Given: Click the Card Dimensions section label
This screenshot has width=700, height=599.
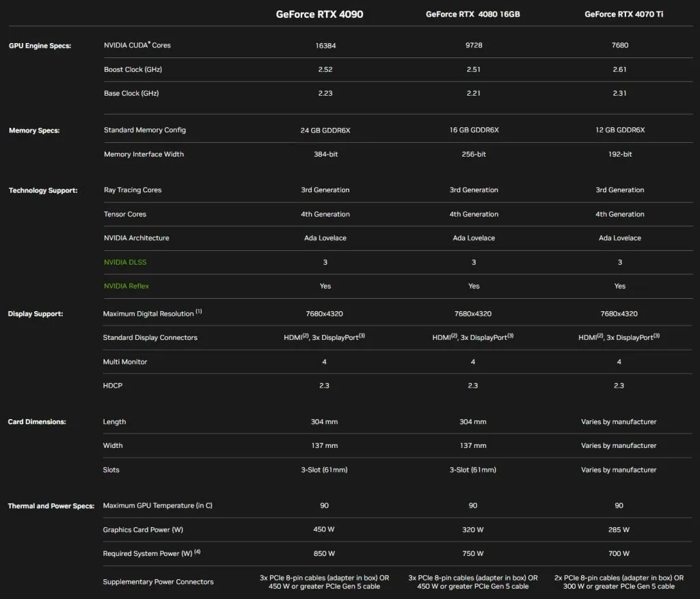Looking at the screenshot, I should pyautogui.click(x=37, y=422).
